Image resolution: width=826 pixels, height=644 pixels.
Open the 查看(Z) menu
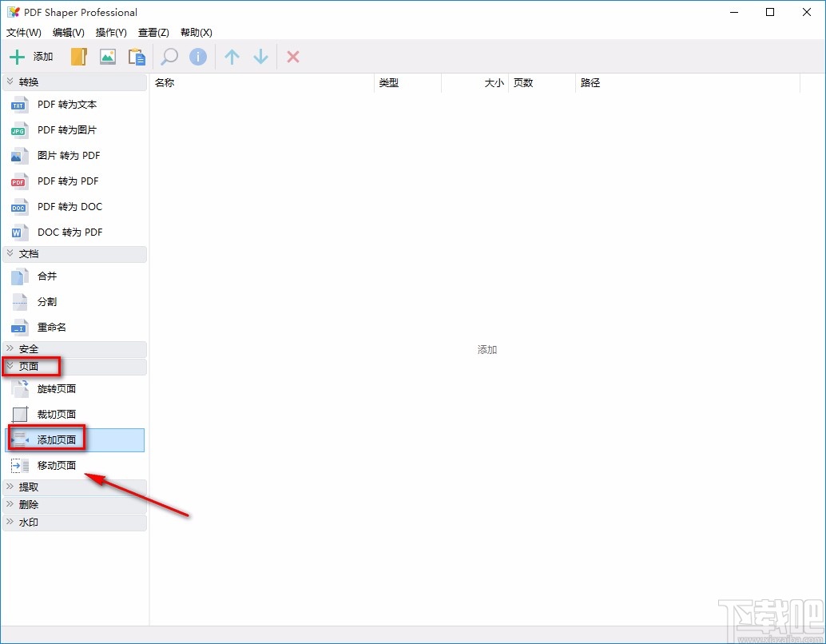(x=153, y=33)
